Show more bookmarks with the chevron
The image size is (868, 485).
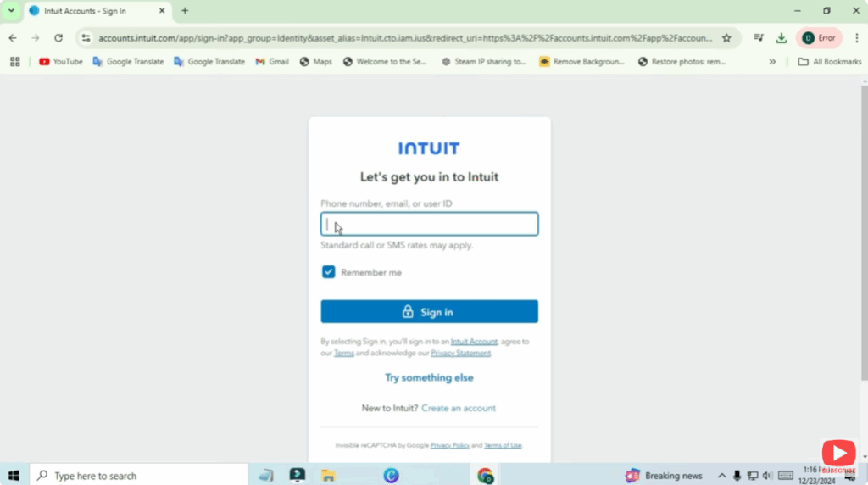[772, 61]
